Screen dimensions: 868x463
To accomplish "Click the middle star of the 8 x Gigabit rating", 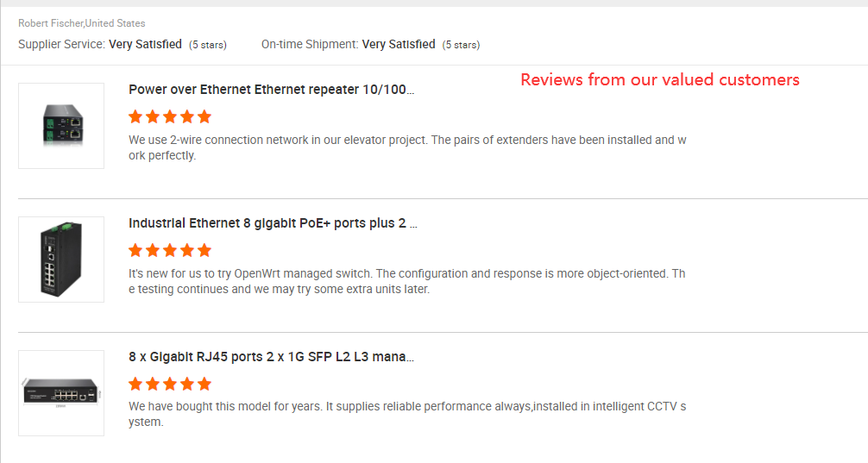I will pos(170,384).
